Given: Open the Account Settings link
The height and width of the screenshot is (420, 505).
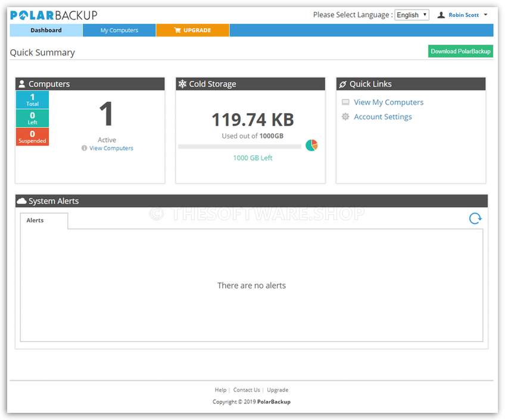Looking at the screenshot, I should [382, 117].
